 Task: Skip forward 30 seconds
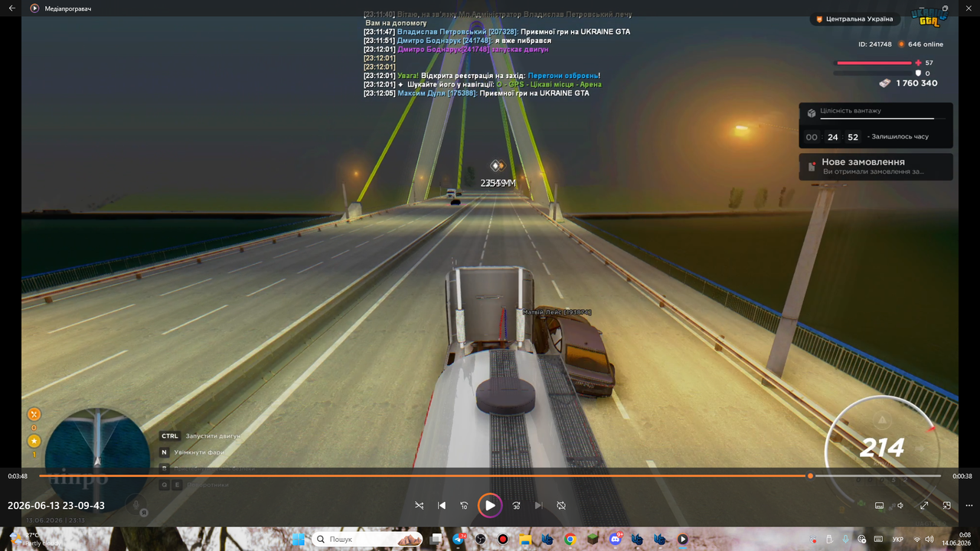point(516,506)
